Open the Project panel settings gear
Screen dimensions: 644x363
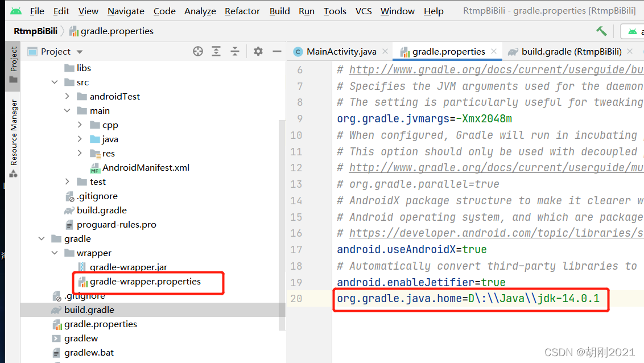258,51
